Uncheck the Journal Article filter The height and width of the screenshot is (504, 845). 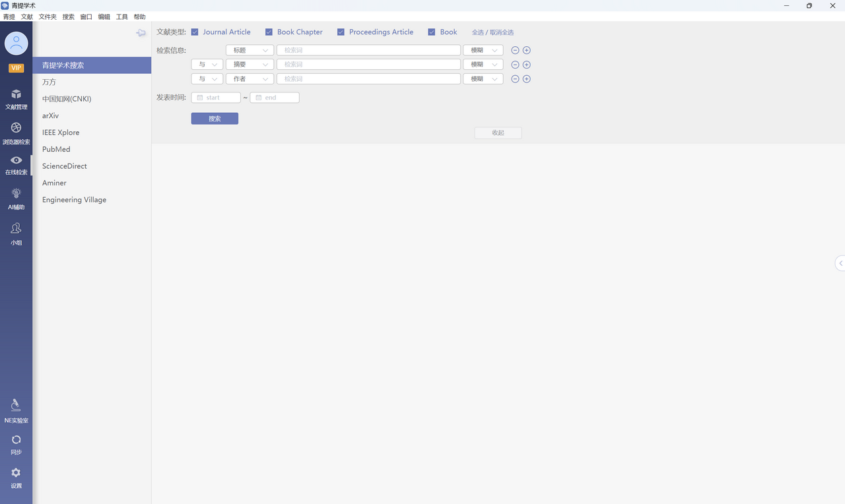click(195, 32)
